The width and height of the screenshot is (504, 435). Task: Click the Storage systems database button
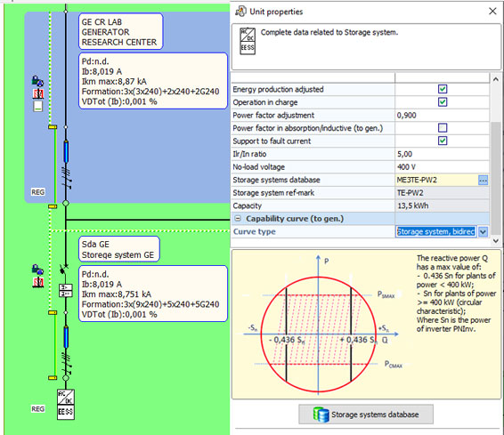(x=366, y=415)
